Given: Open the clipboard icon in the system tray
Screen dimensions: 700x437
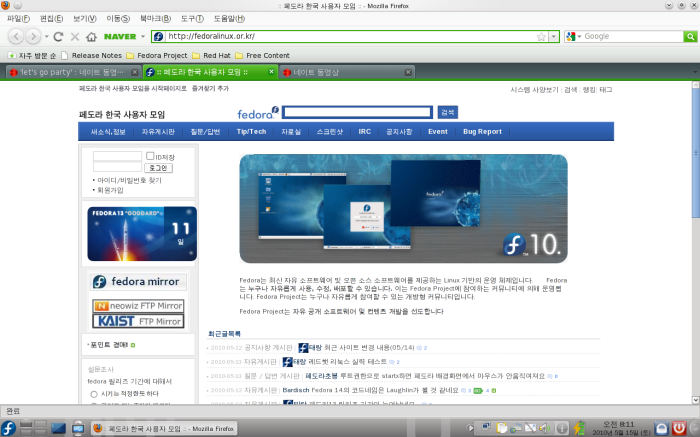Looking at the screenshot, I should point(501,429).
